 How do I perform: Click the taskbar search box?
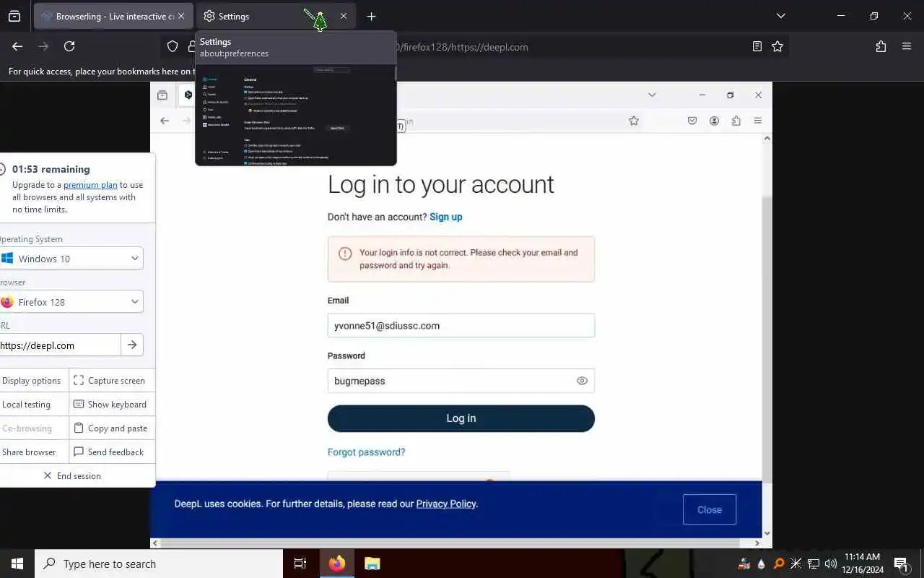point(159,564)
